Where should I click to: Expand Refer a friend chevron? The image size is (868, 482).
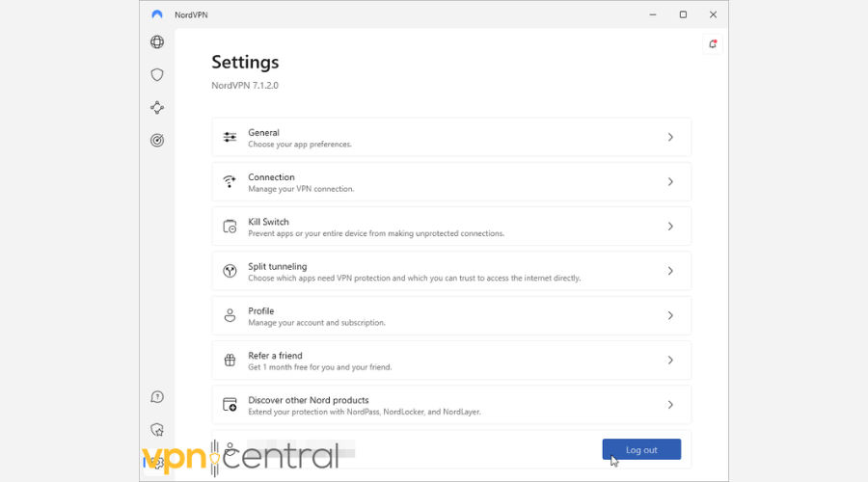pyautogui.click(x=670, y=361)
